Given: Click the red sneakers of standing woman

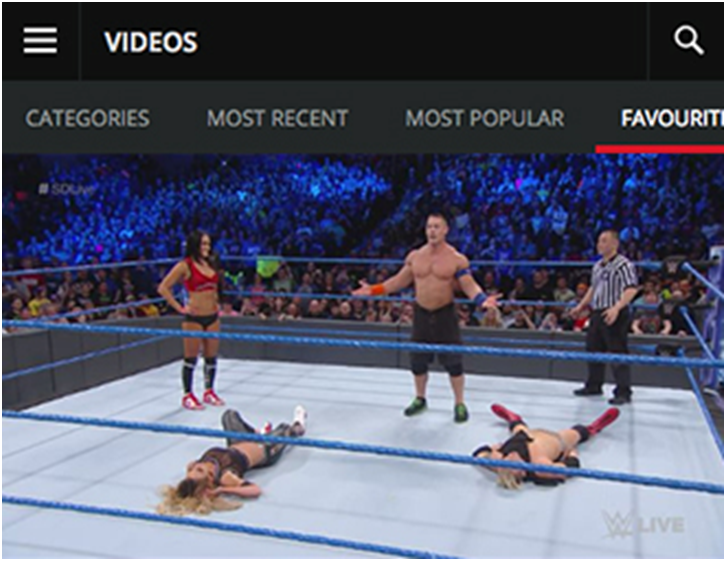Looking at the screenshot, I should pos(203,400).
